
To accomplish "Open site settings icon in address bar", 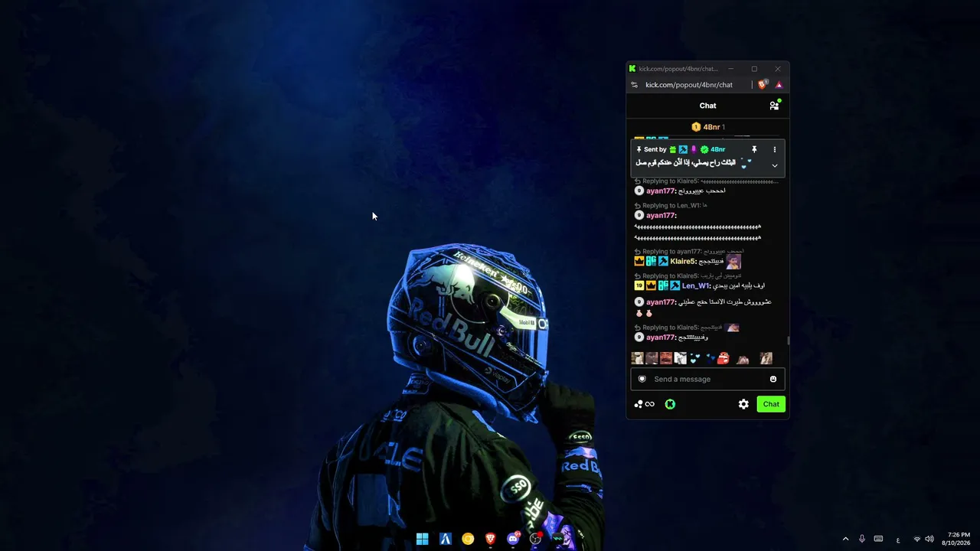I will [634, 85].
